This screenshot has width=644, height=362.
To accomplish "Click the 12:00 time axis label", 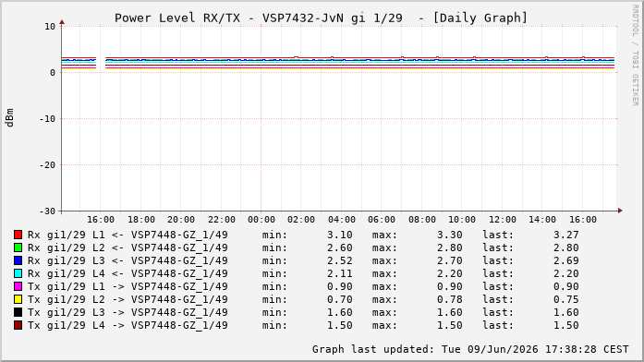I will tap(503, 220).
